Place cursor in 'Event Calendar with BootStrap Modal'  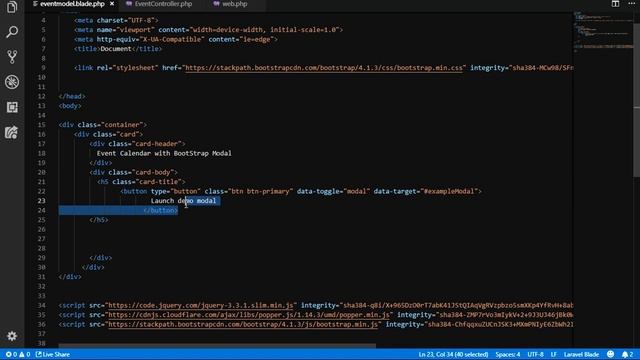[164, 153]
